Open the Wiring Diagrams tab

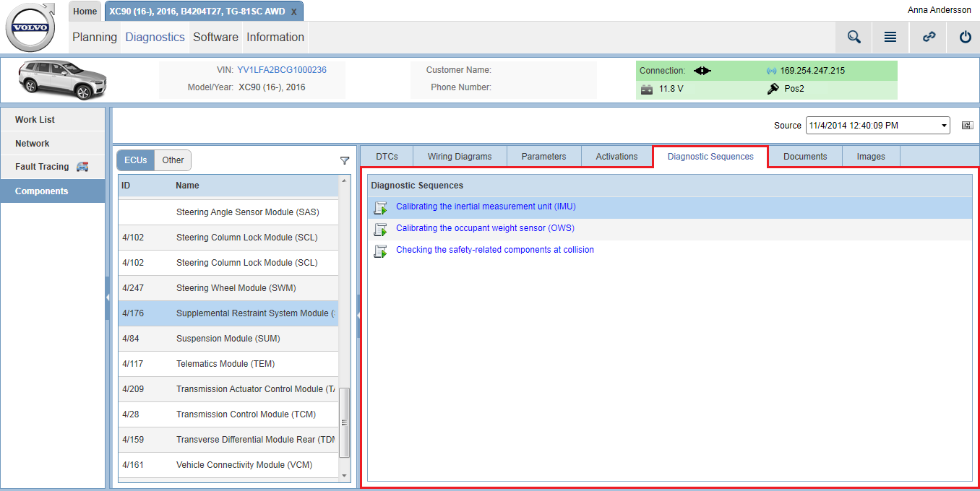click(x=460, y=157)
